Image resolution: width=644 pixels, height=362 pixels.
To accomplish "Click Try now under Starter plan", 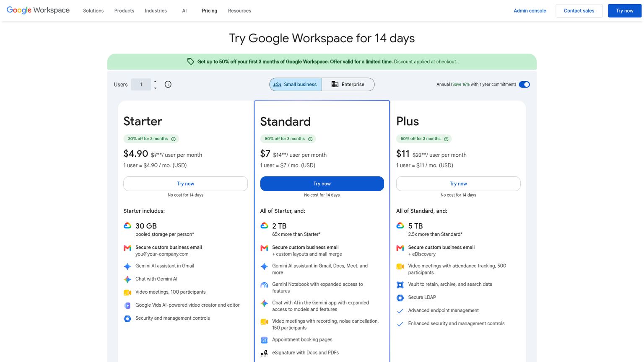I will (185, 184).
